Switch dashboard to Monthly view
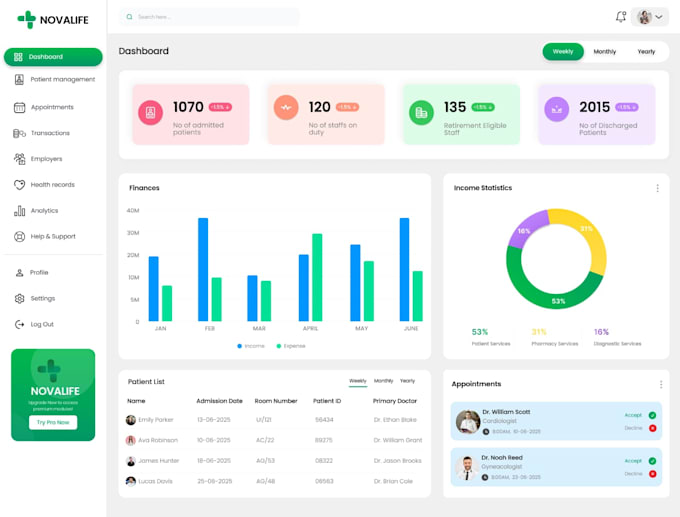Screen dimensions: 680x517 (x=605, y=52)
